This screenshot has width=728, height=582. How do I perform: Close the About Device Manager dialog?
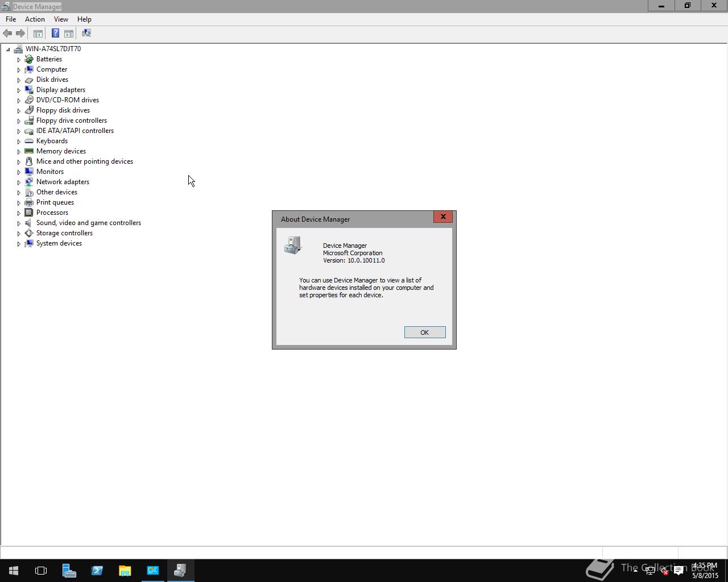443,217
